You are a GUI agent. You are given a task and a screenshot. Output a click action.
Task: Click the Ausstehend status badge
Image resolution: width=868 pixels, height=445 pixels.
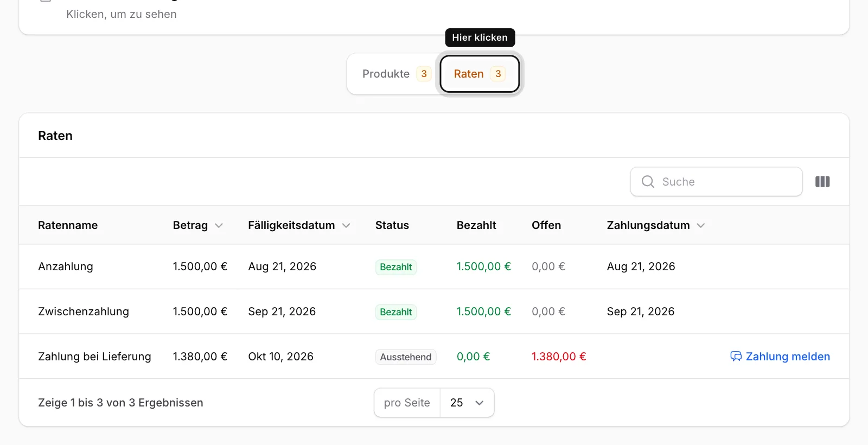[406, 357]
